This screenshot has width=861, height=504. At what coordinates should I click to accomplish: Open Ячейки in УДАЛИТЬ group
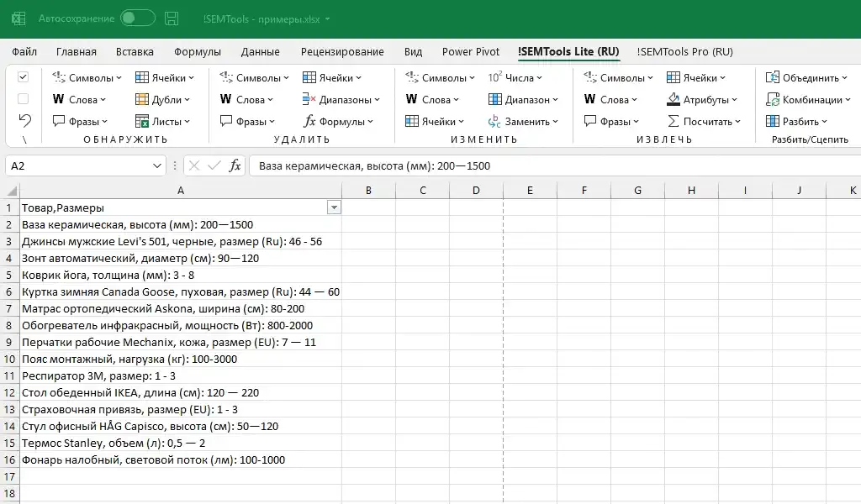[x=331, y=78]
